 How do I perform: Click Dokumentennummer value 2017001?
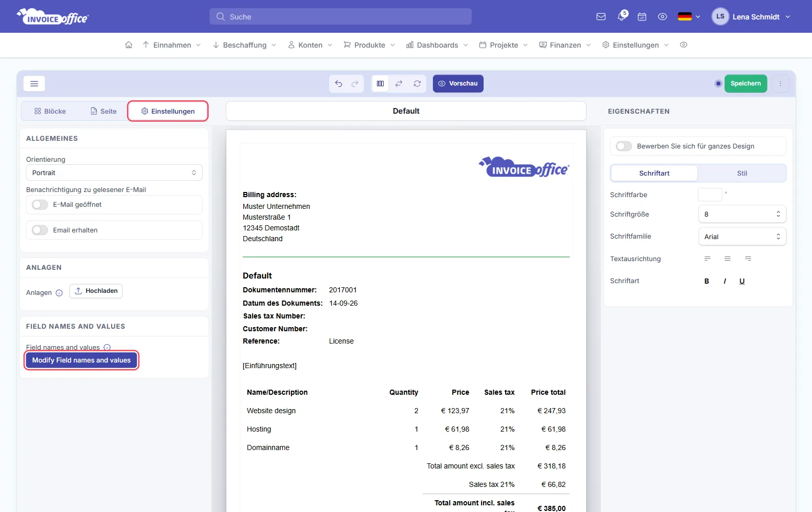(343, 290)
